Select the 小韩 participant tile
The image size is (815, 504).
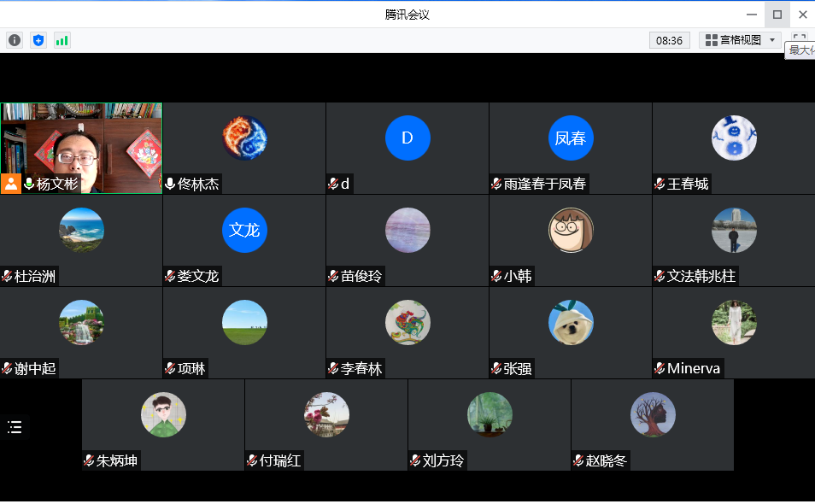tap(570, 240)
